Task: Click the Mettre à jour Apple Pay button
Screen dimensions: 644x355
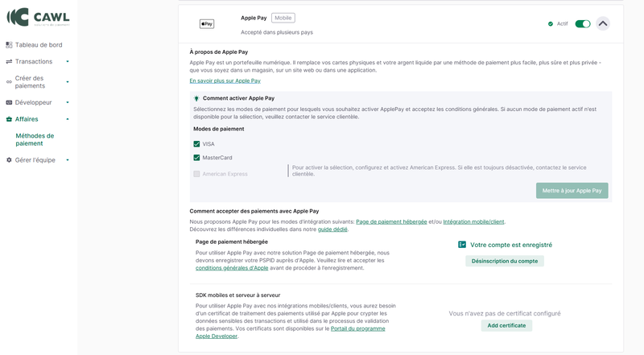Action: pyautogui.click(x=572, y=191)
